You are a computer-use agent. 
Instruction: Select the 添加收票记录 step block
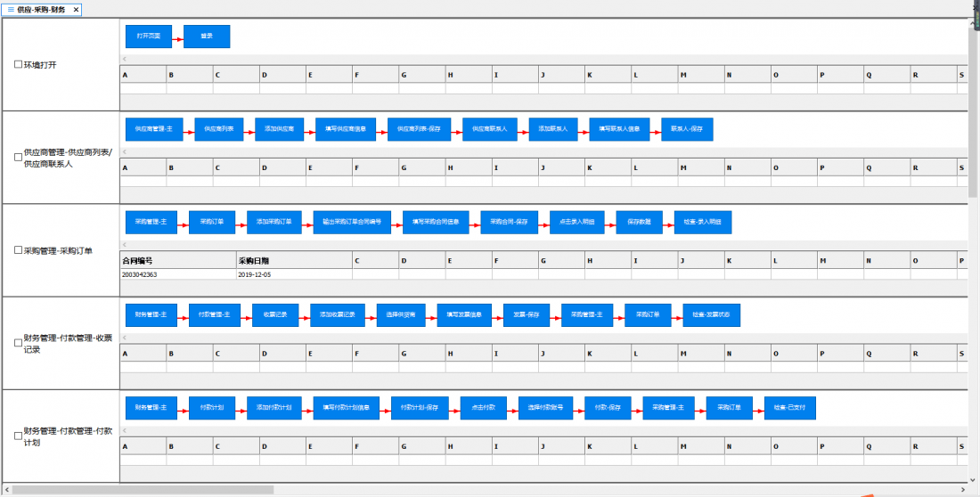coord(338,315)
